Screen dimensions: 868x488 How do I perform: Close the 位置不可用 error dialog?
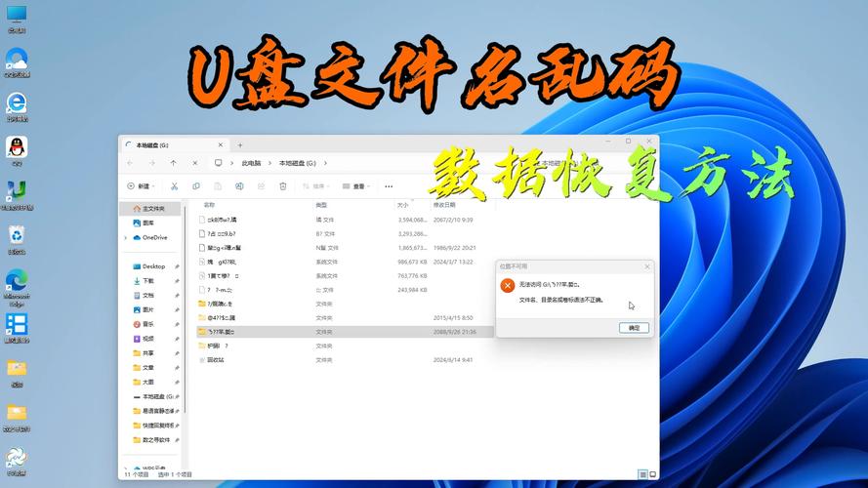pos(647,266)
